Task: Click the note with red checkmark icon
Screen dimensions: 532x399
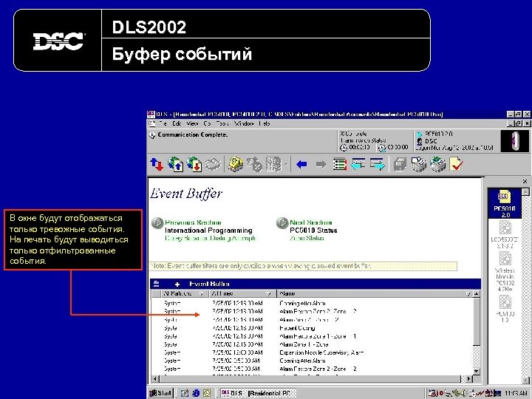Action: [x=457, y=165]
